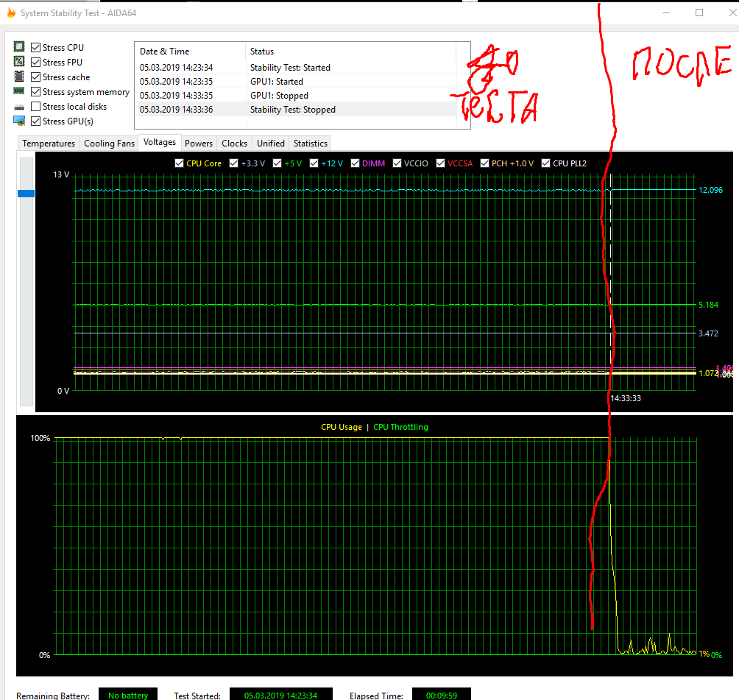The image size is (739, 700).
Task: Click the CPU Throttling legend label
Action: pyautogui.click(x=400, y=427)
